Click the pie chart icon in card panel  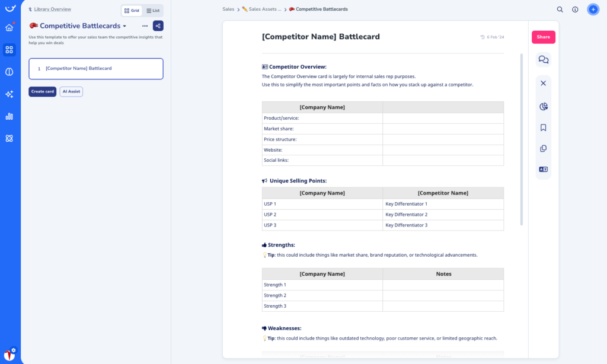click(x=543, y=106)
